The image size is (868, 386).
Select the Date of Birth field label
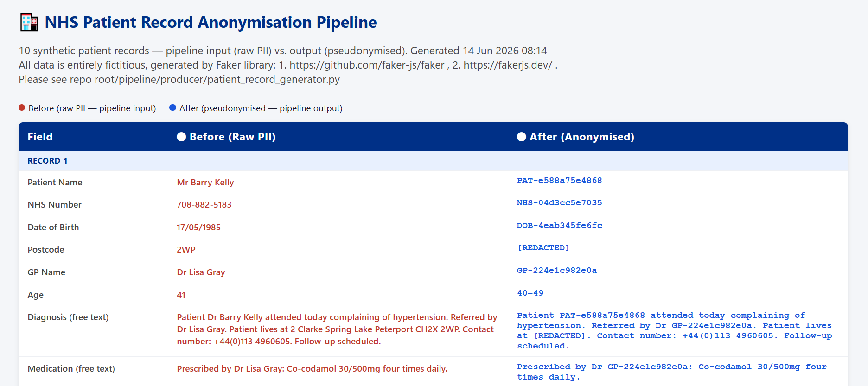tap(53, 227)
